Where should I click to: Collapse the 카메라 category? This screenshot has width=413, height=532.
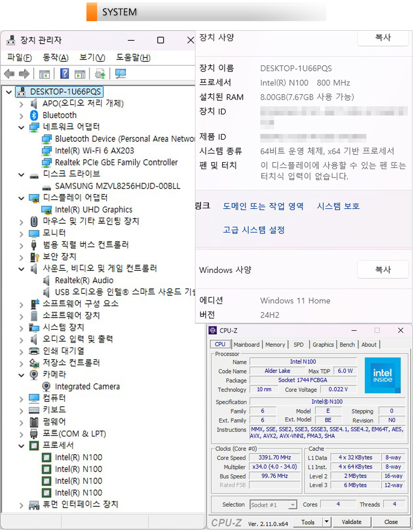22,375
